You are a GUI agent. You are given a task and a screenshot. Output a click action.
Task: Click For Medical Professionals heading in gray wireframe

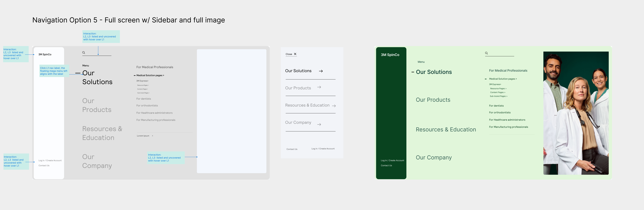click(x=155, y=67)
